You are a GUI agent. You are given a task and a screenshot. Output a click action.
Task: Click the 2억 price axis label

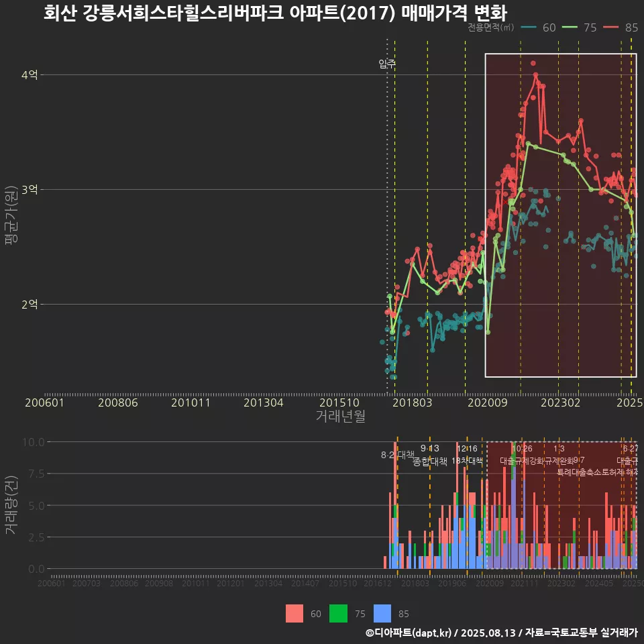(30, 305)
